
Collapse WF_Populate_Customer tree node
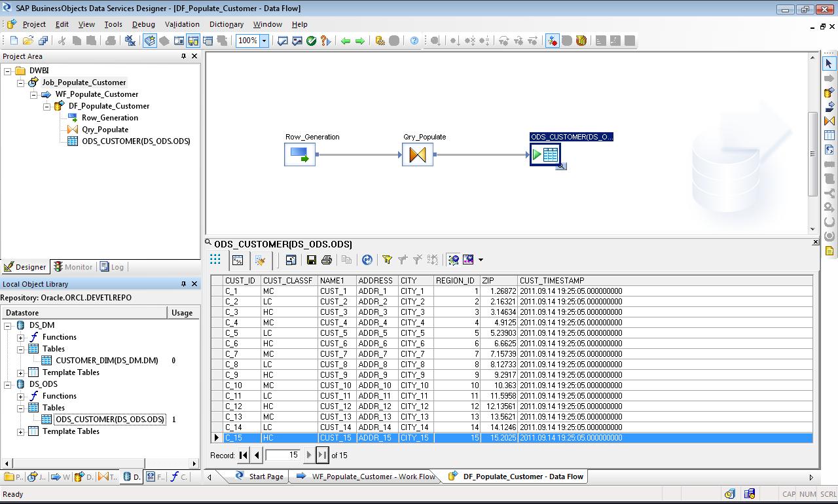tap(34, 94)
